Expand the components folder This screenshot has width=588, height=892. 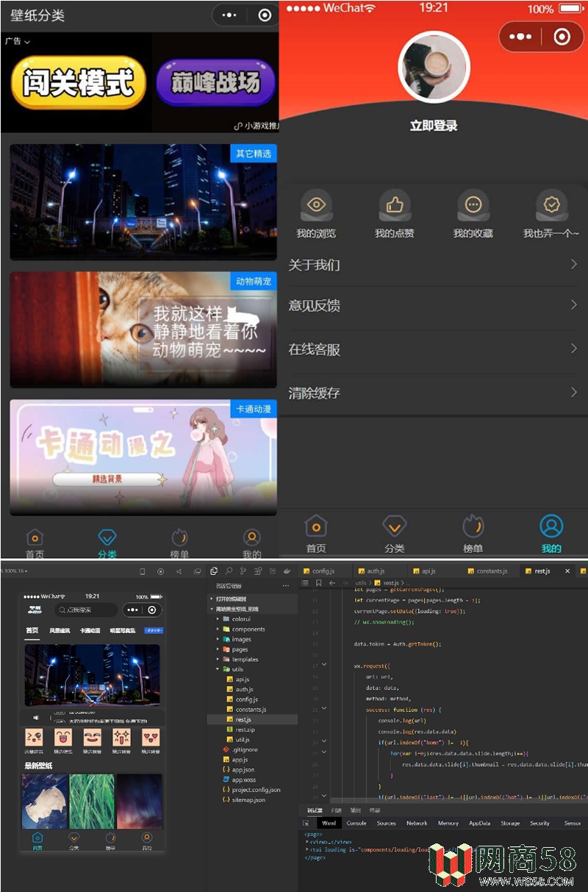click(x=218, y=629)
